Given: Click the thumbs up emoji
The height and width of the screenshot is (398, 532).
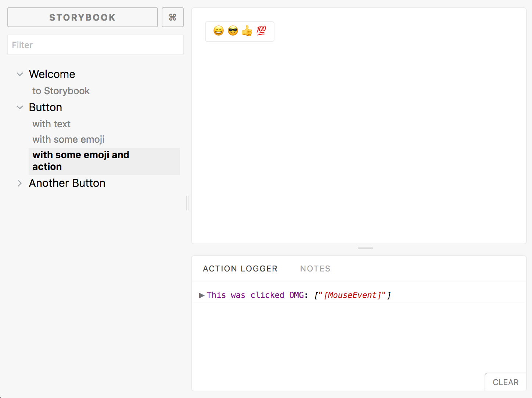Looking at the screenshot, I should click(x=247, y=31).
